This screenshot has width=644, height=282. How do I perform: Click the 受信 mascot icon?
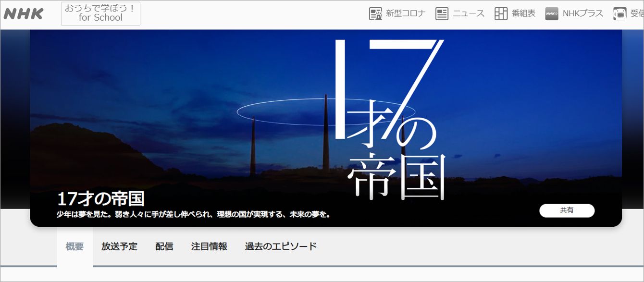(619, 14)
